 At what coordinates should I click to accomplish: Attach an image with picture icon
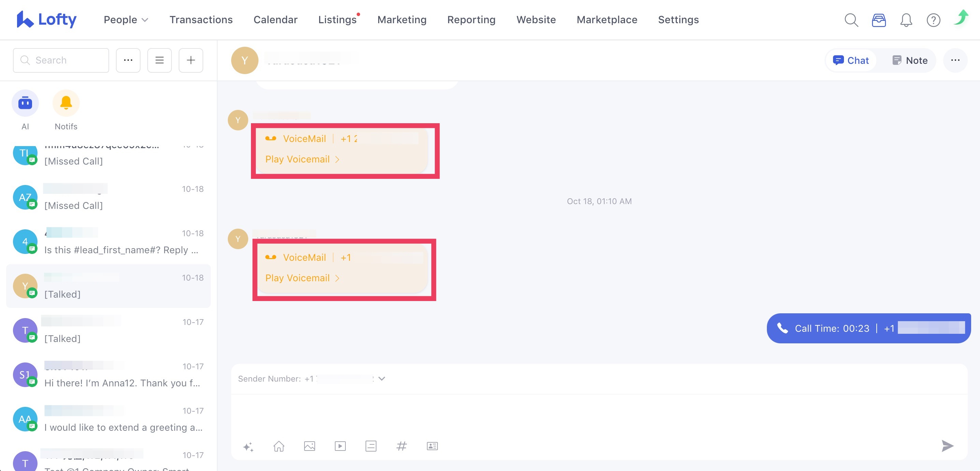pyautogui.click(x=310, y=446)
